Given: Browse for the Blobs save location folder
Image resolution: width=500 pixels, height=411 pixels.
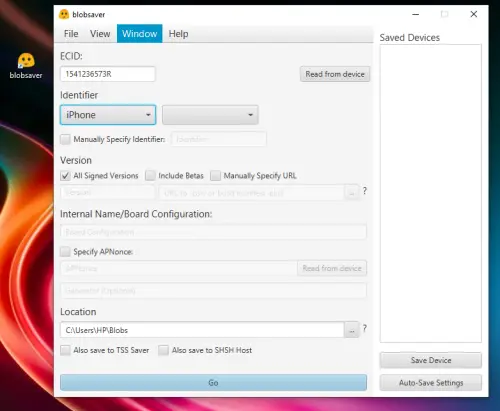Looking at the screenshot, I should (352, 330).
